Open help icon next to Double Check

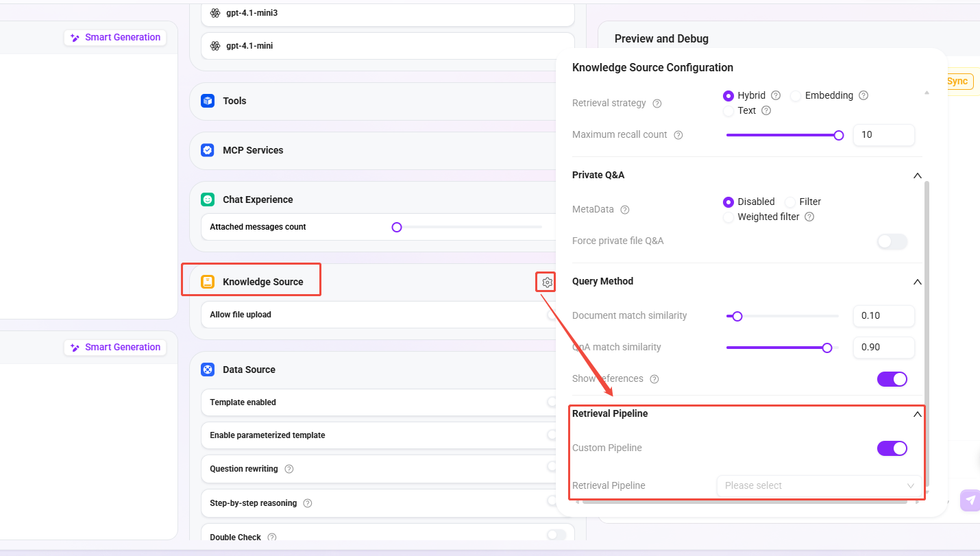point(272,537)
